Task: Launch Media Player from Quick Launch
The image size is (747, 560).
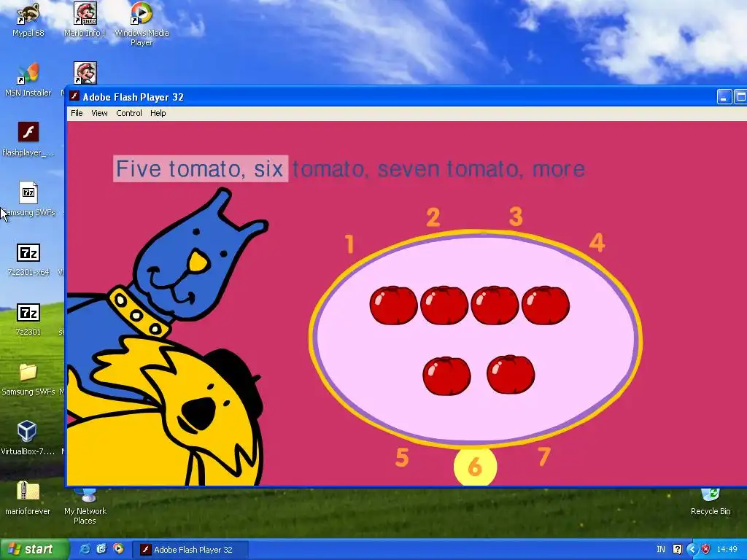Action: (x=118, y=549)
